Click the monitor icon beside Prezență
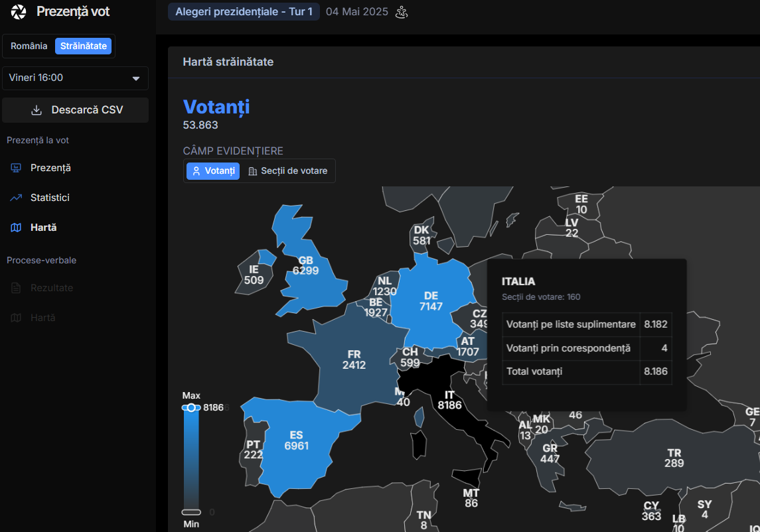This screenshot has width=760, height=532. click(16, 168)
